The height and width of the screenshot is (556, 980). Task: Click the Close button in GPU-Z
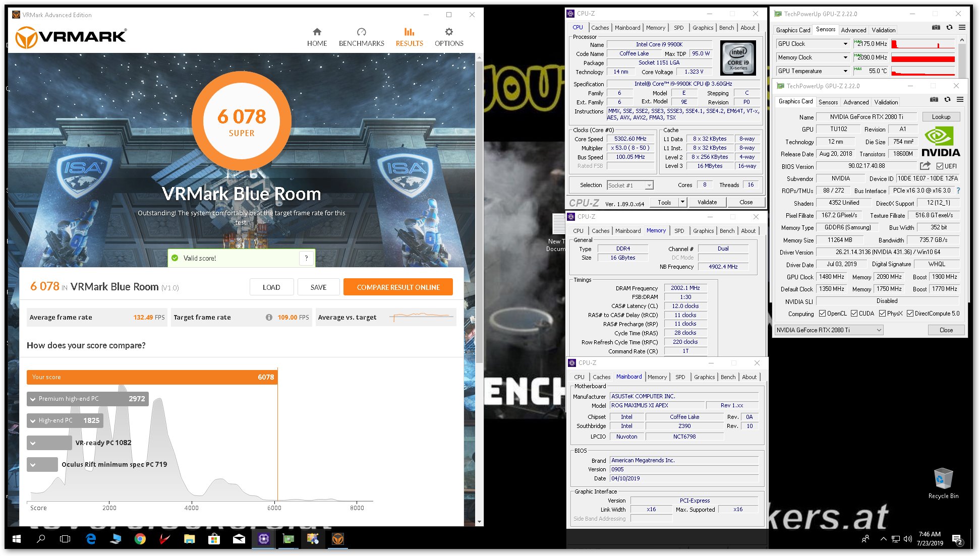coord(946,330)
